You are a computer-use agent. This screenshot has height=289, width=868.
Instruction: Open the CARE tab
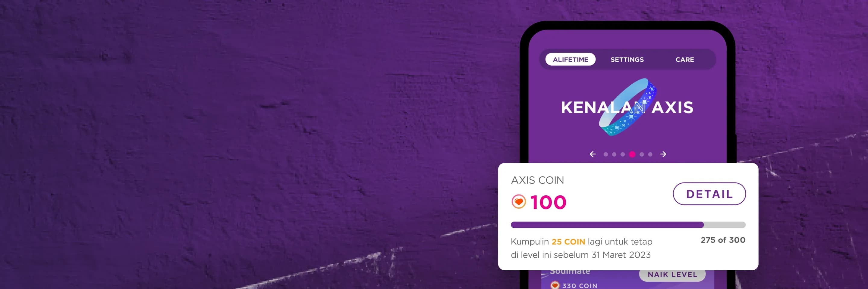click(x=685, y=60)
